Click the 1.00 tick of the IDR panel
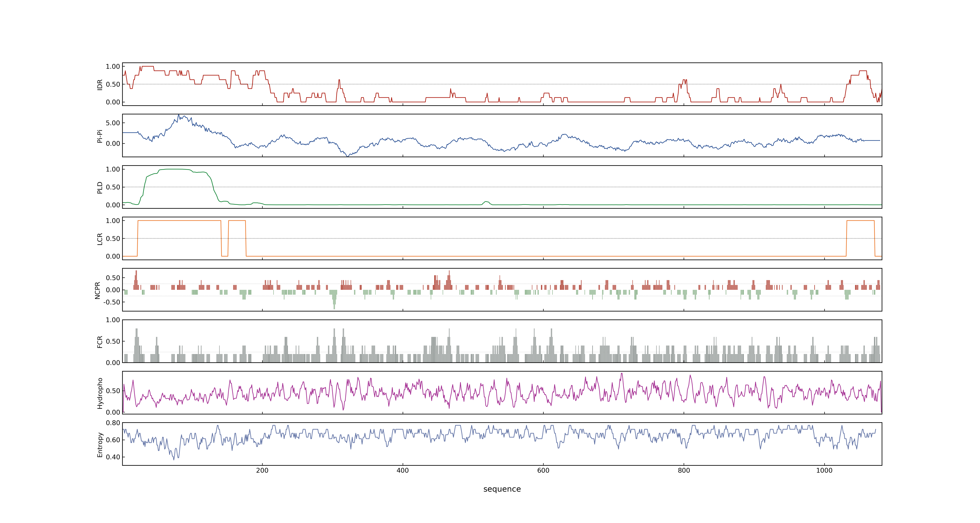Screen dimensions: 980x523 pyautogui.click(x=113, y=67)
